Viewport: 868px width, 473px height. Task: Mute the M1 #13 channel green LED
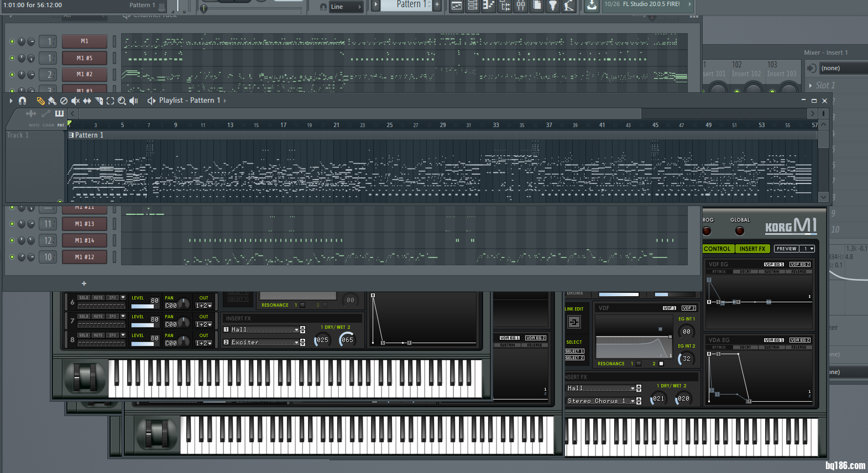click(12, 224)
